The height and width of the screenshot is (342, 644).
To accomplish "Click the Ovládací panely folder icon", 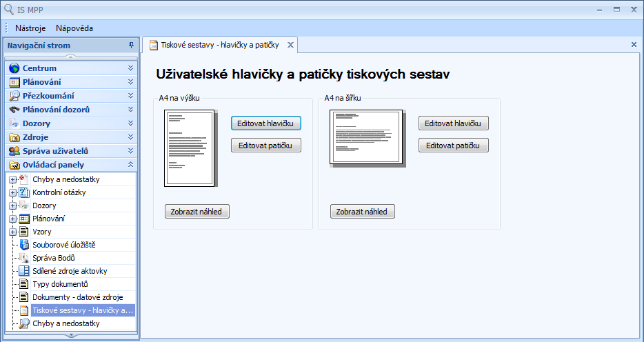I will (x=14, y=165).
